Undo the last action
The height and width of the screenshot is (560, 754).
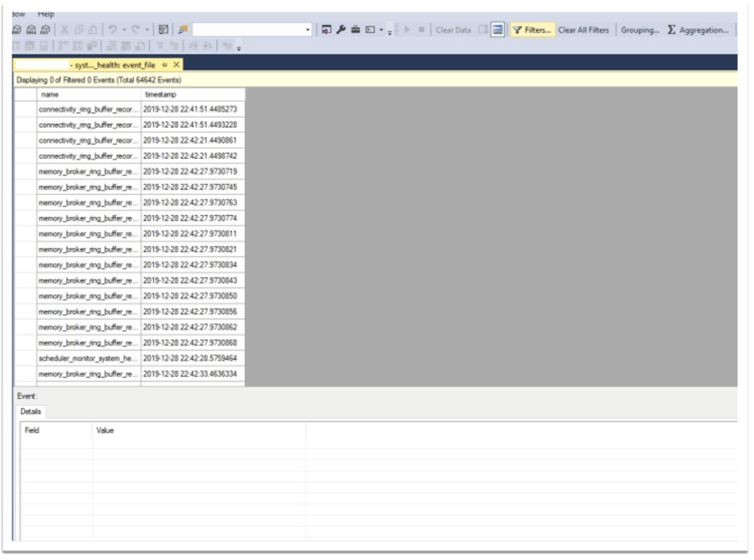click(x=113, y=30)
